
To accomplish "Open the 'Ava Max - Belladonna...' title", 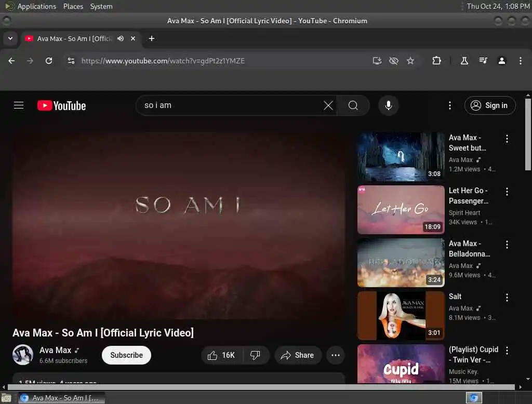I will (x=469, y=249).
